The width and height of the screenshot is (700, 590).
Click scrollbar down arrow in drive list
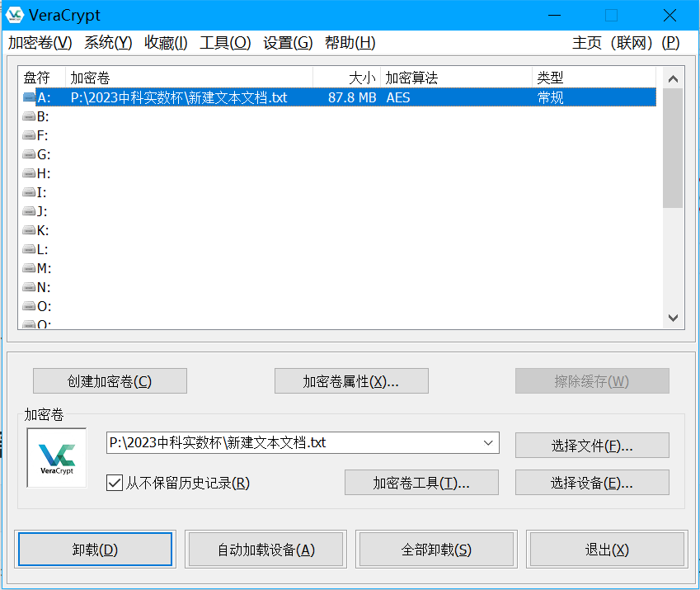pyautogui.click(x=674, y=318)
